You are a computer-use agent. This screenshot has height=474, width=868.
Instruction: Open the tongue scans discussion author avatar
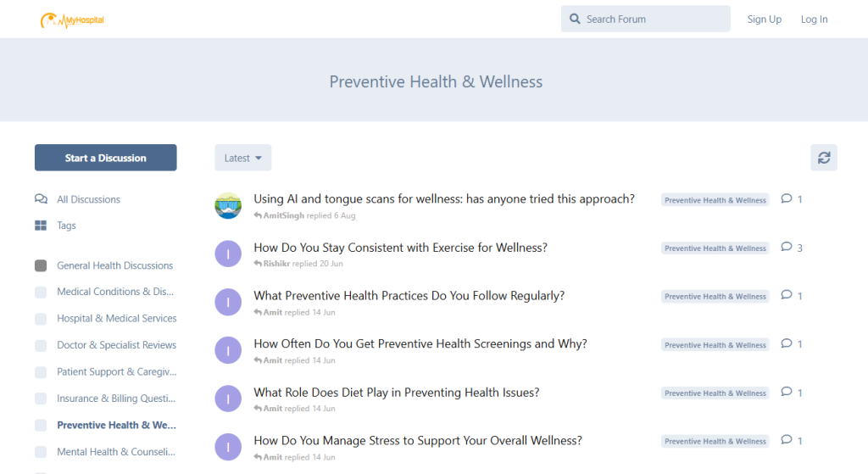pyautogui.click(x=228, y=205)
